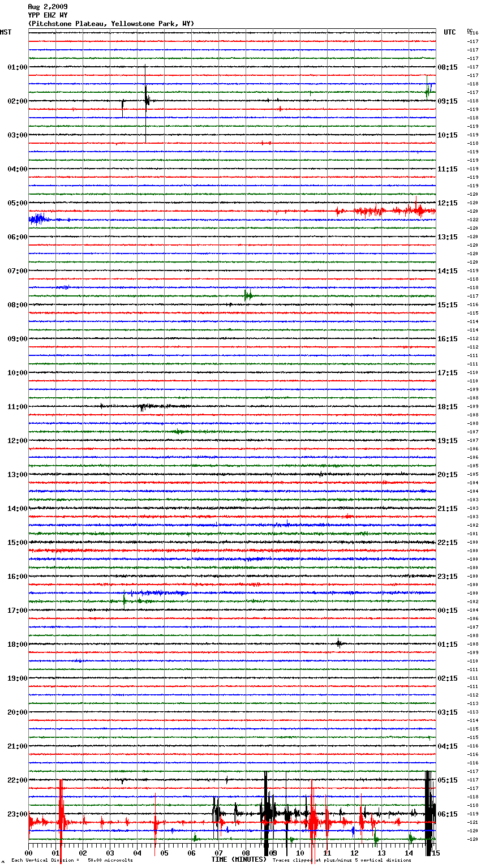
Task: Select the 23:15 UTC time label
Action: [x=448, y=577]
